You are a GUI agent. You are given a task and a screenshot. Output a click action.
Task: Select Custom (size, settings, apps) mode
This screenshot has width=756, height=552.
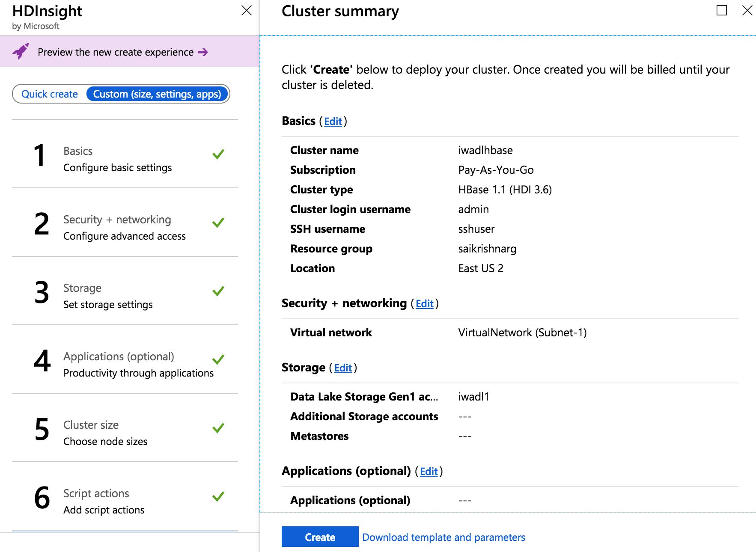point(157,94)
